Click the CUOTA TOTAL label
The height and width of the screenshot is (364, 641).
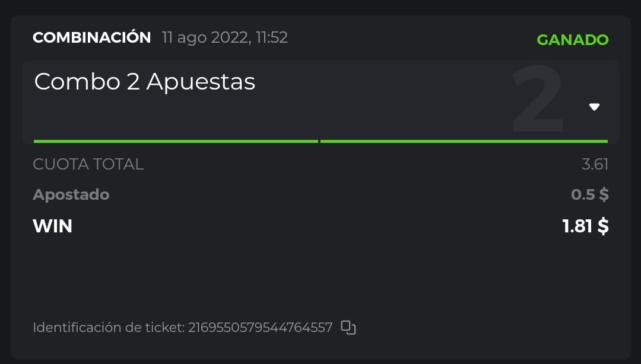pyautogui.click(x=88, y=164)
